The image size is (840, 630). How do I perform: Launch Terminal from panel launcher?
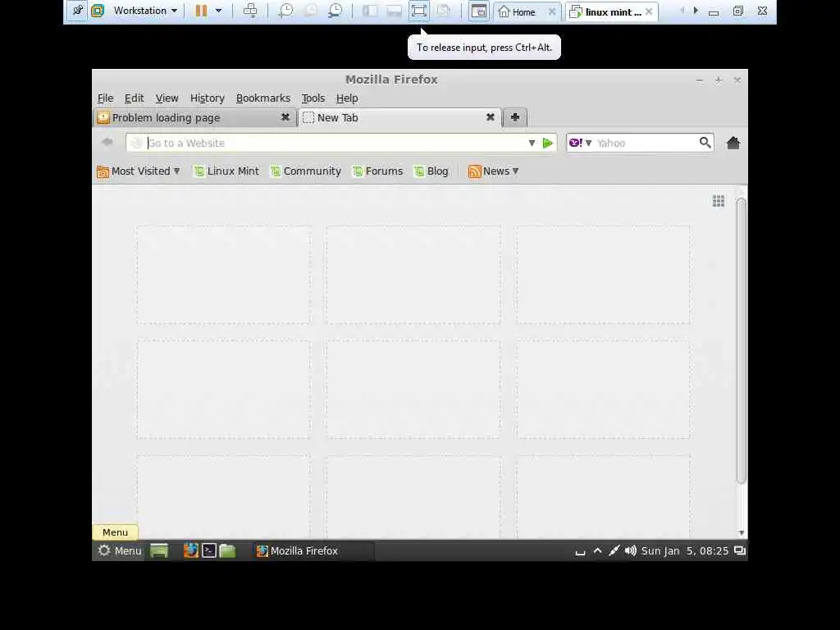coord(209,550)
